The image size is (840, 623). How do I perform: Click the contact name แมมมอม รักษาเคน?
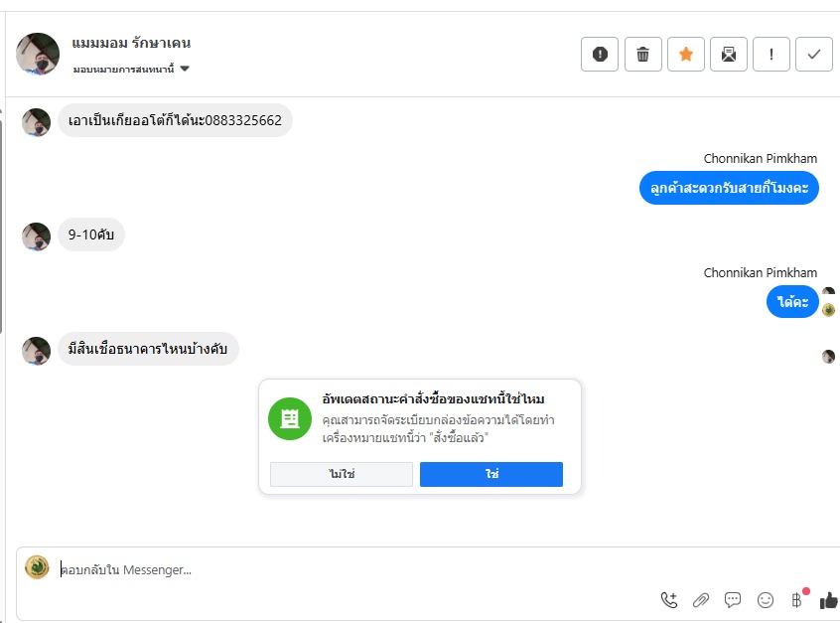point(131,44)
